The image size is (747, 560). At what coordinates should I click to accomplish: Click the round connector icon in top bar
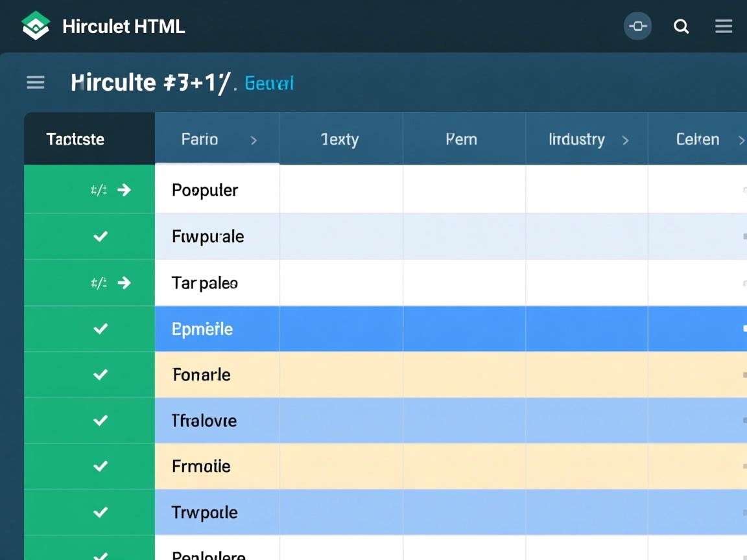(x=637, y=26)
